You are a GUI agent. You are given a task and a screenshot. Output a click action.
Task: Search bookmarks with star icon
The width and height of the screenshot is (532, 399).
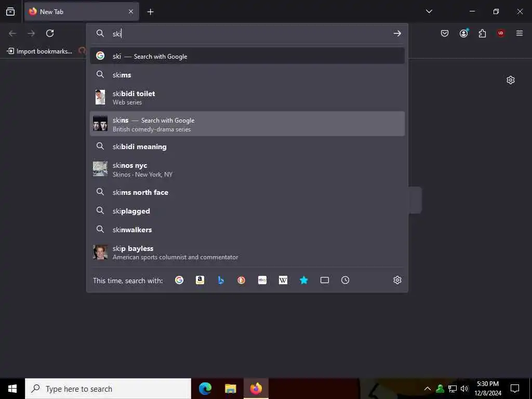(303, 280)
